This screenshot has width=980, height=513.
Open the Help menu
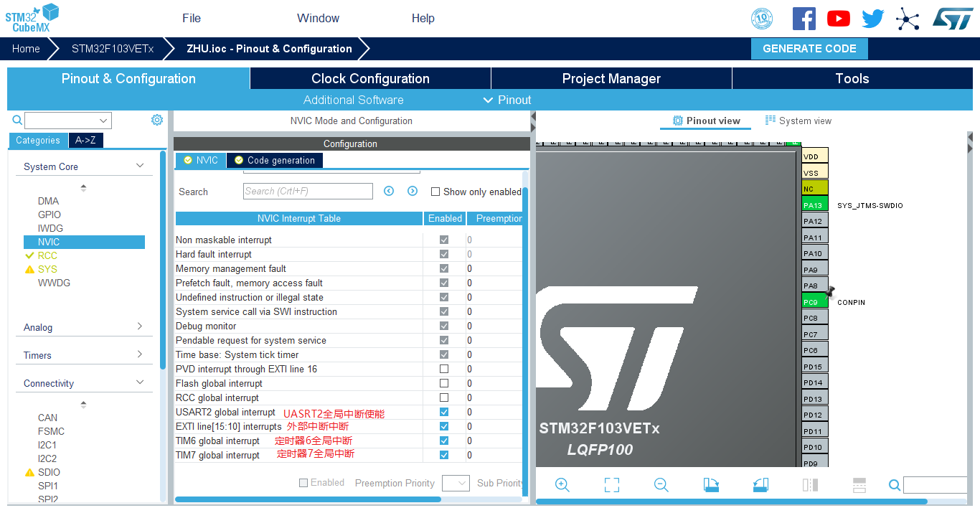click(x=423, y=18)
